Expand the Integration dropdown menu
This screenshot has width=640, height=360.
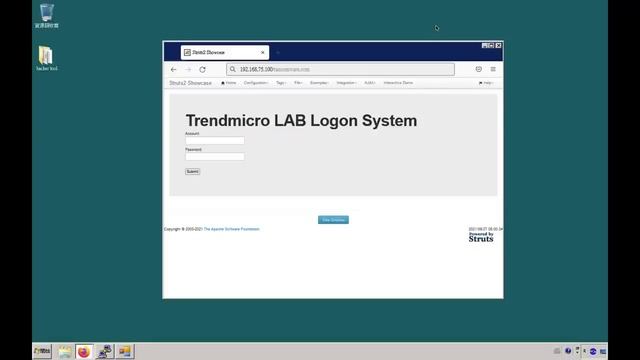[x=347, y=83]
